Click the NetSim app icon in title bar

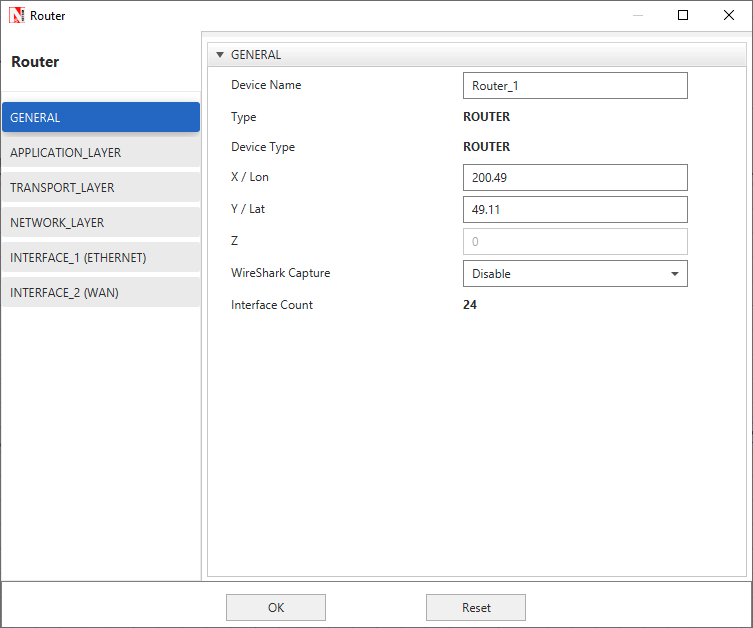(16, 15)
